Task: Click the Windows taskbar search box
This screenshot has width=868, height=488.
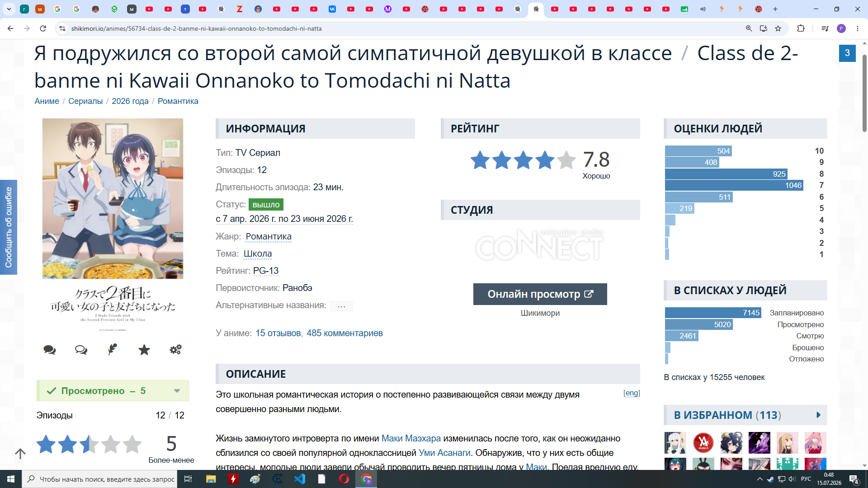Action: tap(100, 479)
